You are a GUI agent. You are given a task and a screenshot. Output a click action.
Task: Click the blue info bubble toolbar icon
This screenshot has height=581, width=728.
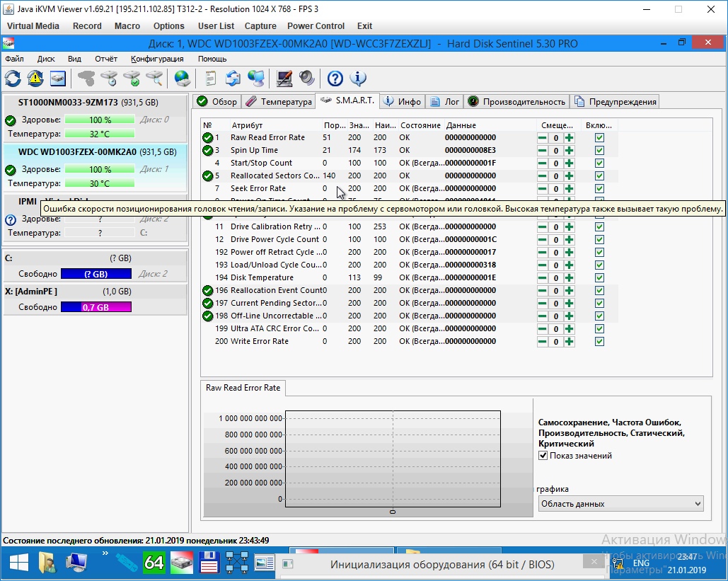point(357,79)
